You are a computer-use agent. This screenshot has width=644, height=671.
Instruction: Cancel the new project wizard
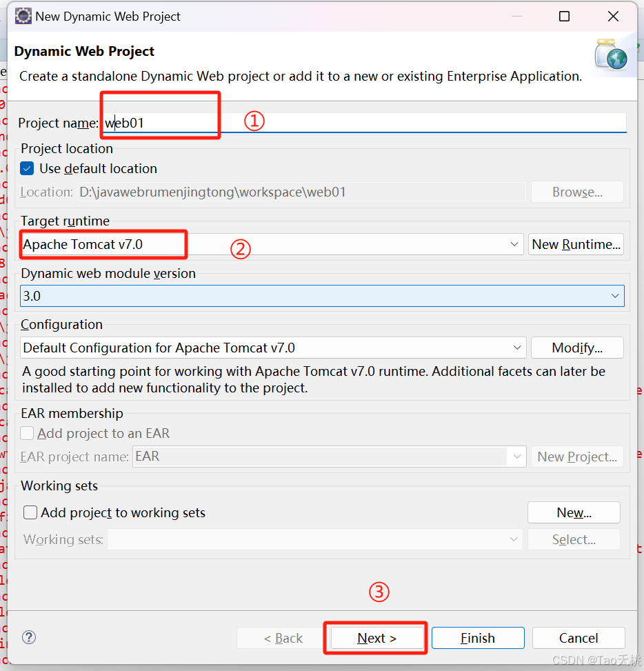coord(578,638)
